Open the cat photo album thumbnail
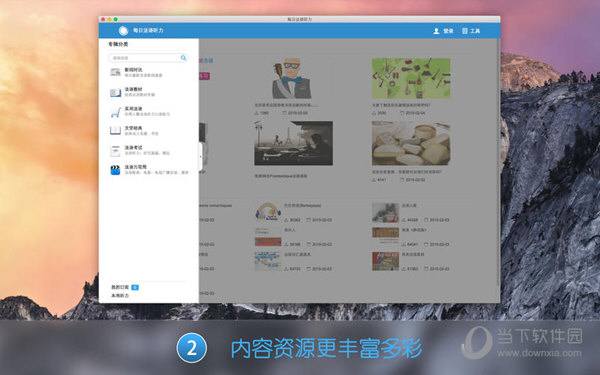The image size is (600, 375). (x=385, y=212)
